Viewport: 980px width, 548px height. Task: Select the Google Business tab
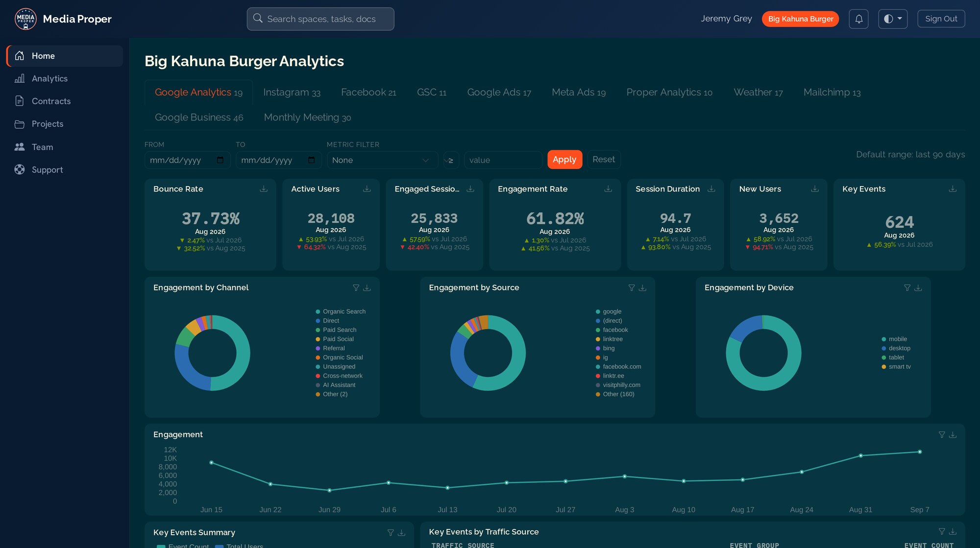click(x=199, y=118)
